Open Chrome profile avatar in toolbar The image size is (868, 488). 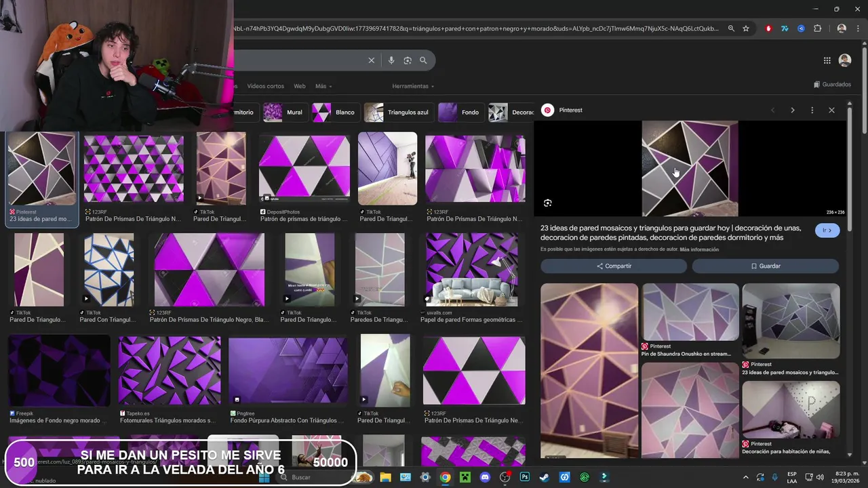click(x=842, y=28)
